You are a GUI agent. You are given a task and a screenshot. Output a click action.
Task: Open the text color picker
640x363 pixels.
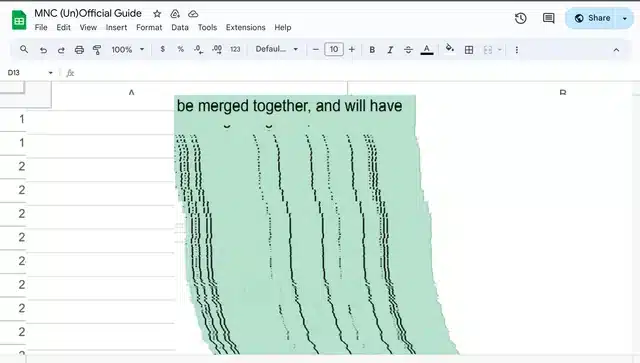(427, 50)
